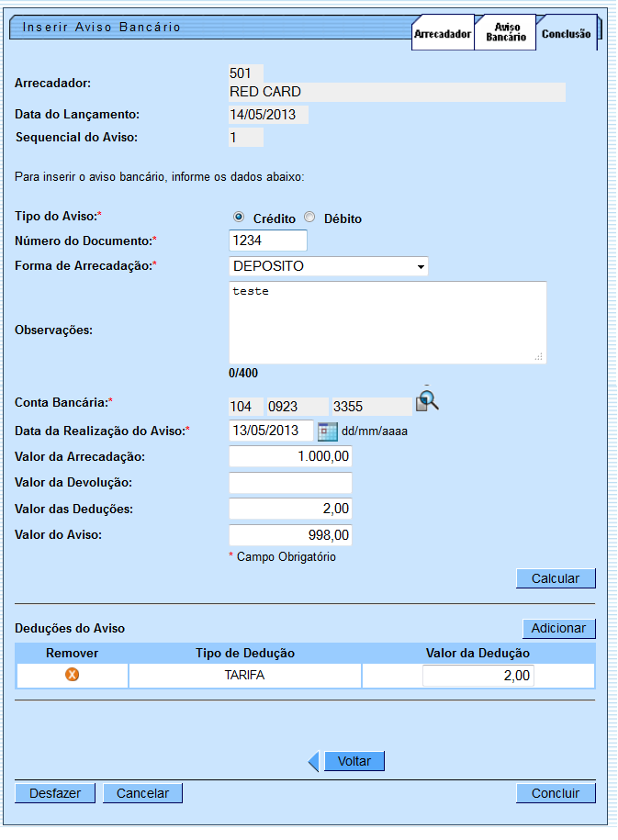Screen dimensions: 618x840
Task: Click inside the Observações text area
Action: point(387,321)
